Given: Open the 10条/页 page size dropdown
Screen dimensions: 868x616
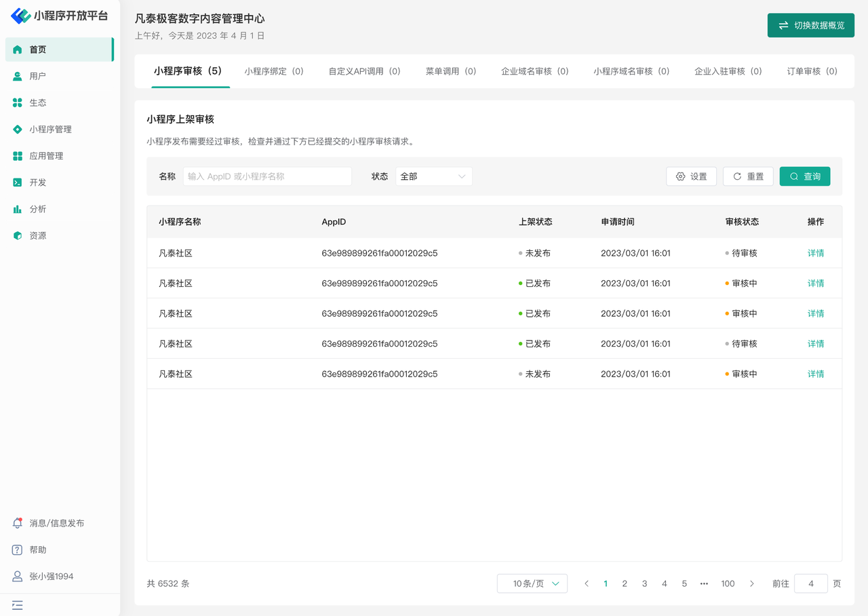Looking at the screenshot, I should [532, 583].
